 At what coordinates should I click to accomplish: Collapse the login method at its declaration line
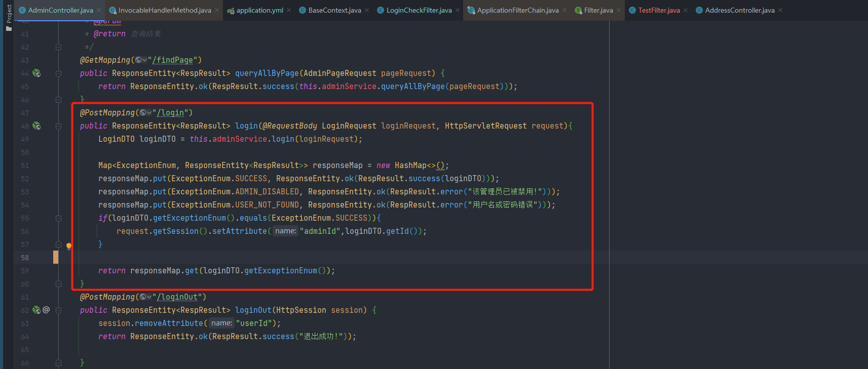coord(58,126)
